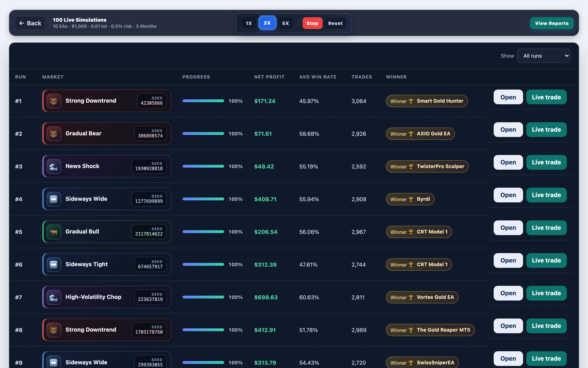Click the arrows icon beside Sideways Tight
This screenshot has height=368, width=588.
(54, 264)
